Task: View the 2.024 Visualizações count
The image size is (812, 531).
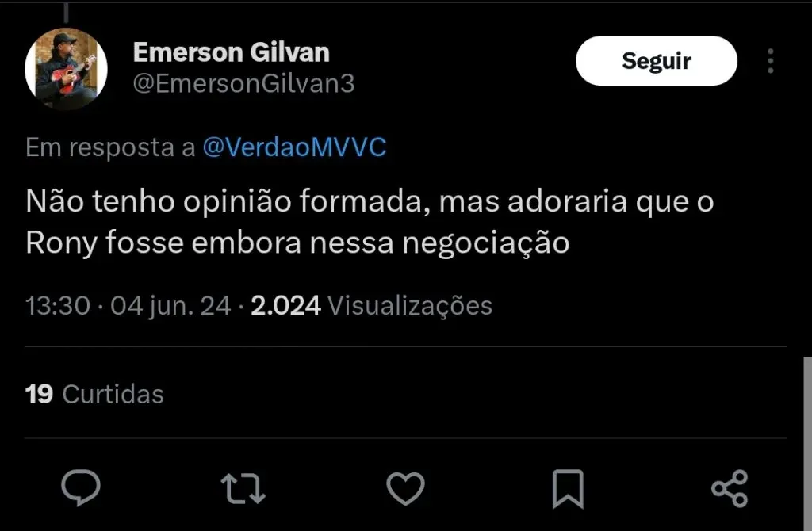Action: [x=371, y=305]
